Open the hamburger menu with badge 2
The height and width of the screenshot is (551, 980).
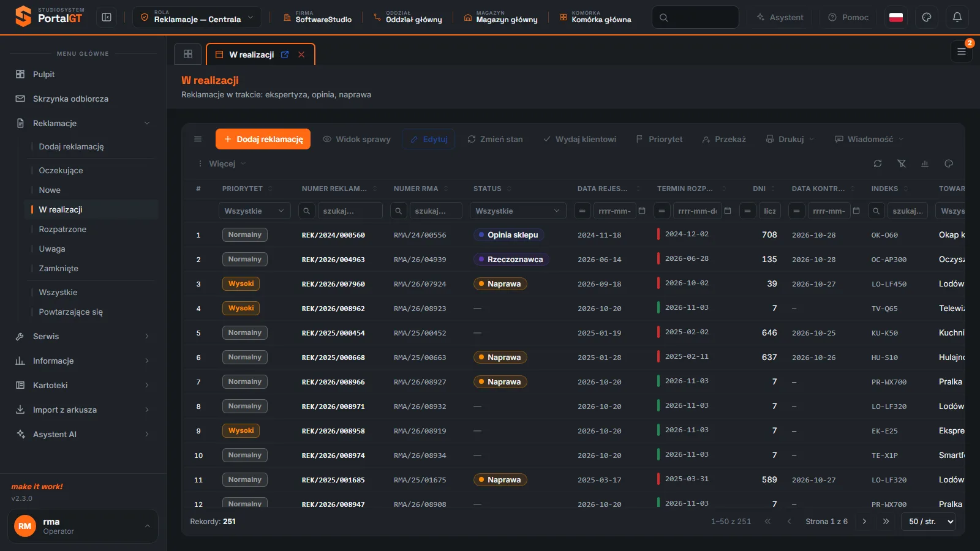962,52
